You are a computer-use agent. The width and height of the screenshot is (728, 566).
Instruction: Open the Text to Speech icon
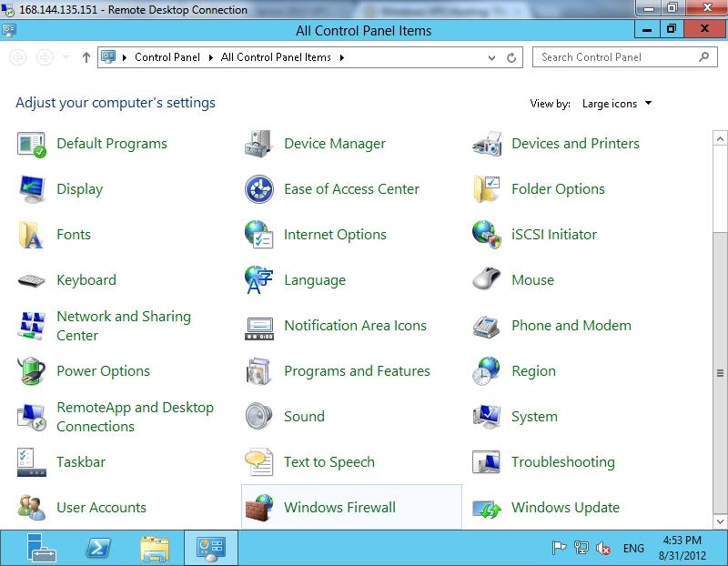click(258, 462)
